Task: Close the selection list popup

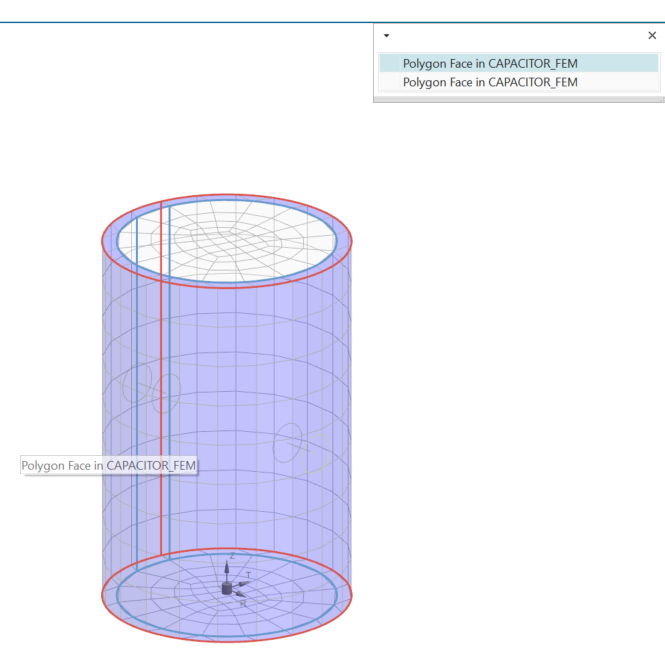Action: 652,35
